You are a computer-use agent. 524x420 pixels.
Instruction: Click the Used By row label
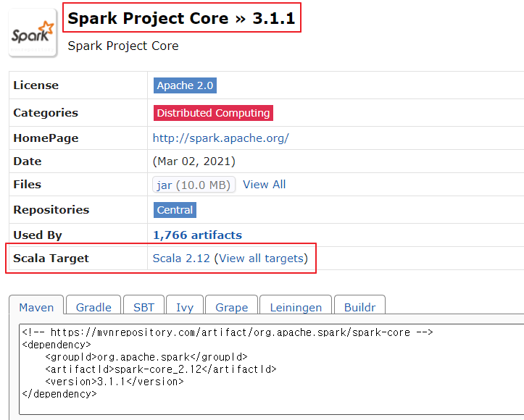coord(38,235)
